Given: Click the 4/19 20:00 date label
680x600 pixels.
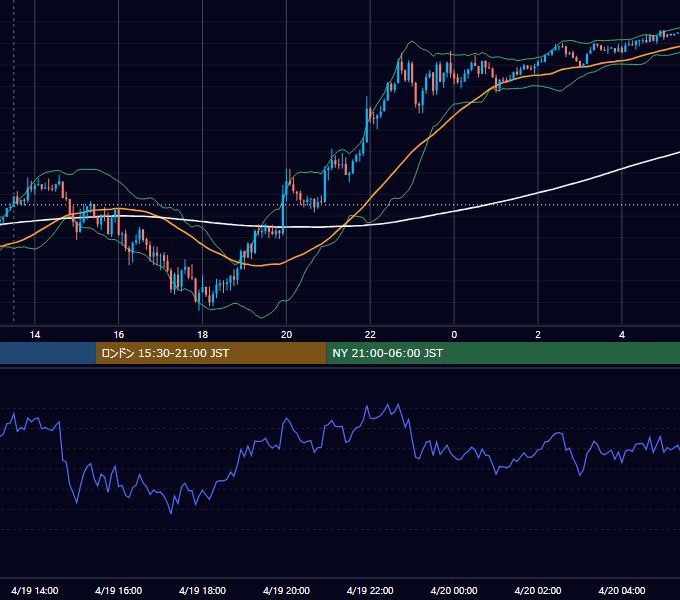Looking at the screenshot, I should pyautogui.click(x=286, y=590).
